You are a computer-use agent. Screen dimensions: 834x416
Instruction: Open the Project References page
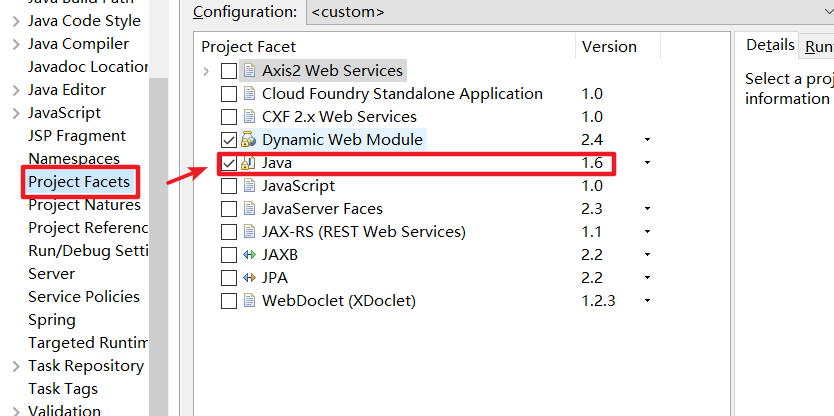pos(88,228)
